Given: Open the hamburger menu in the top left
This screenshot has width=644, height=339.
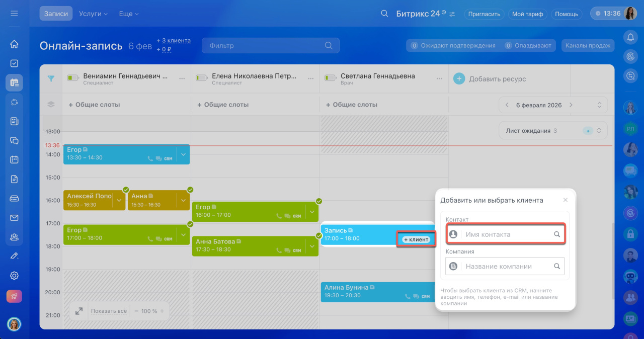Looking at the screenshot, I should 14,14.
